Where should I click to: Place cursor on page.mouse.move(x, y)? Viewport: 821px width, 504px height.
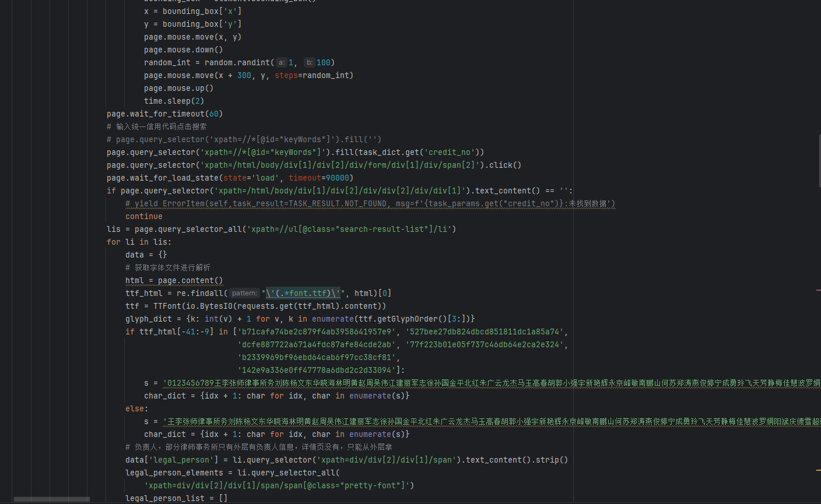pyautogui.click(x=192, y=37)
